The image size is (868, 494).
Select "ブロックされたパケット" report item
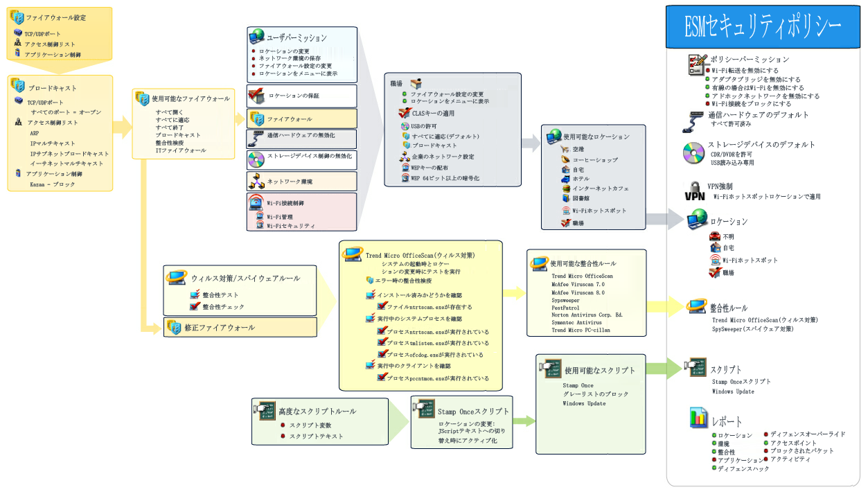(x=802, y=451)
